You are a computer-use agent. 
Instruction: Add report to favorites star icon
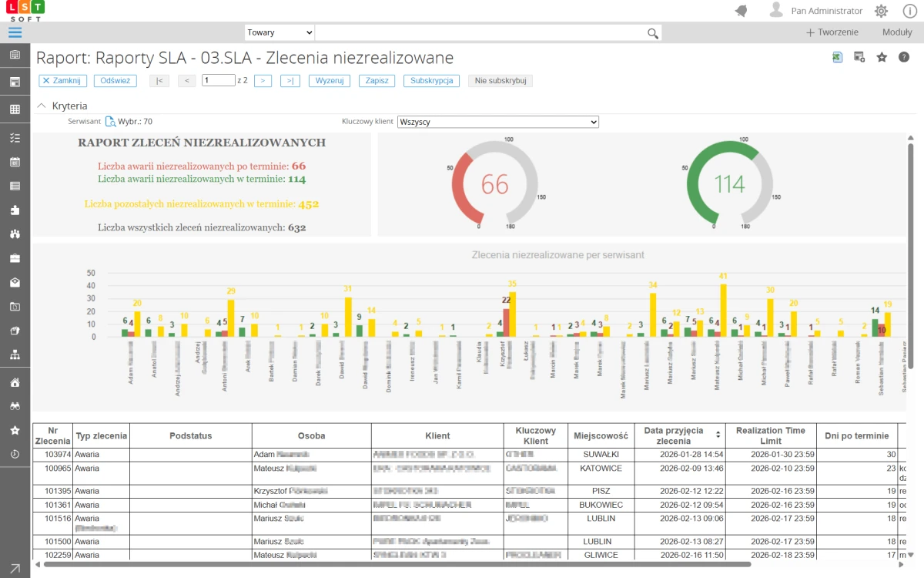pos(882,57)
